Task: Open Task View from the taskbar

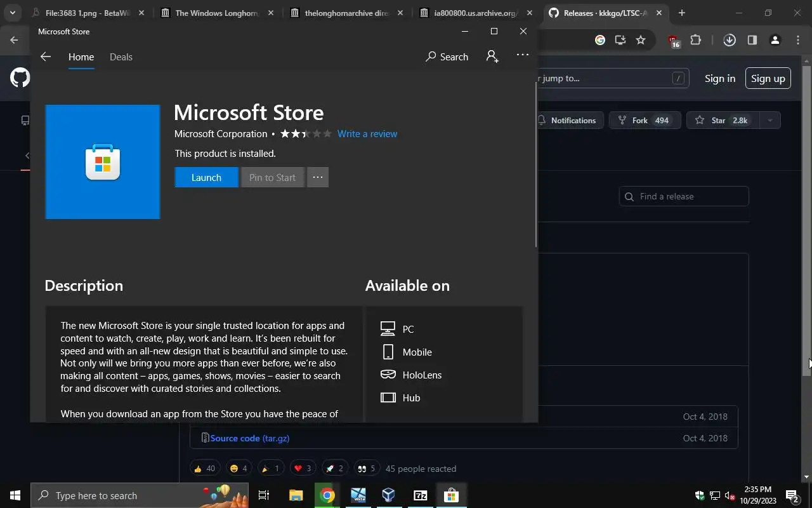Action: click(264, 495)
